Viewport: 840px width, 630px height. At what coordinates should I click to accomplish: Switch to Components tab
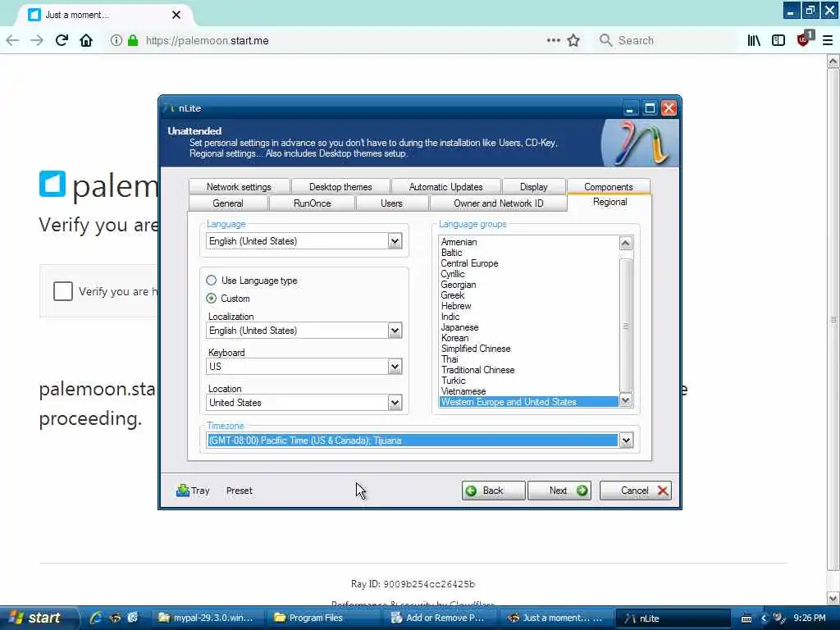609,186
